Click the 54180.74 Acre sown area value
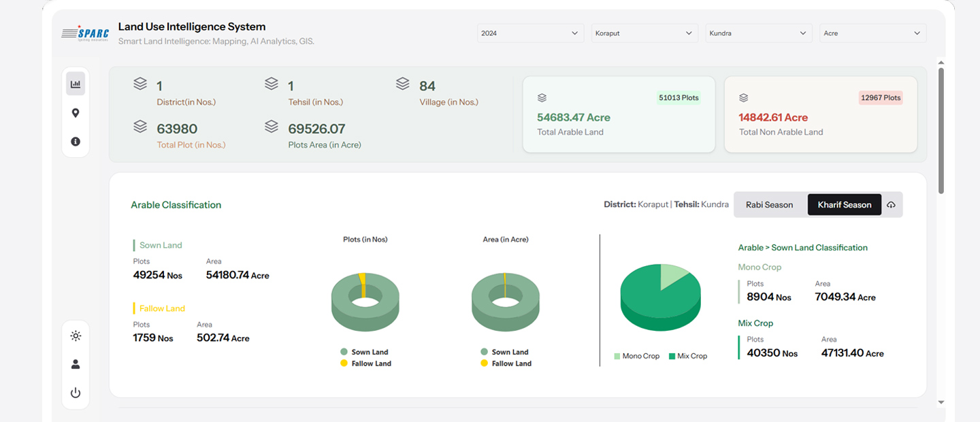 point(238,275)
